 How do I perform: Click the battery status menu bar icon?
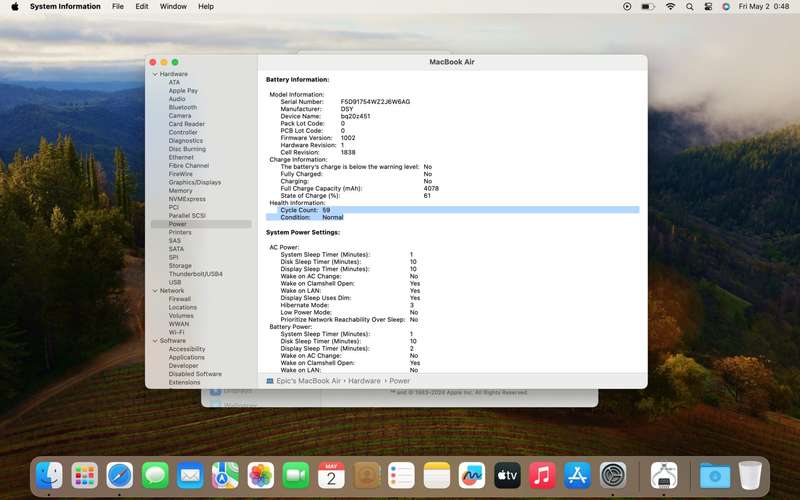648,7
